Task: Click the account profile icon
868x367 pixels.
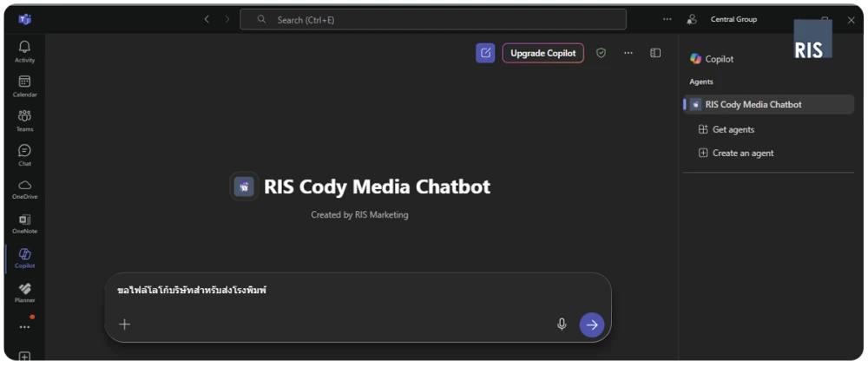Action: point(692,19)
